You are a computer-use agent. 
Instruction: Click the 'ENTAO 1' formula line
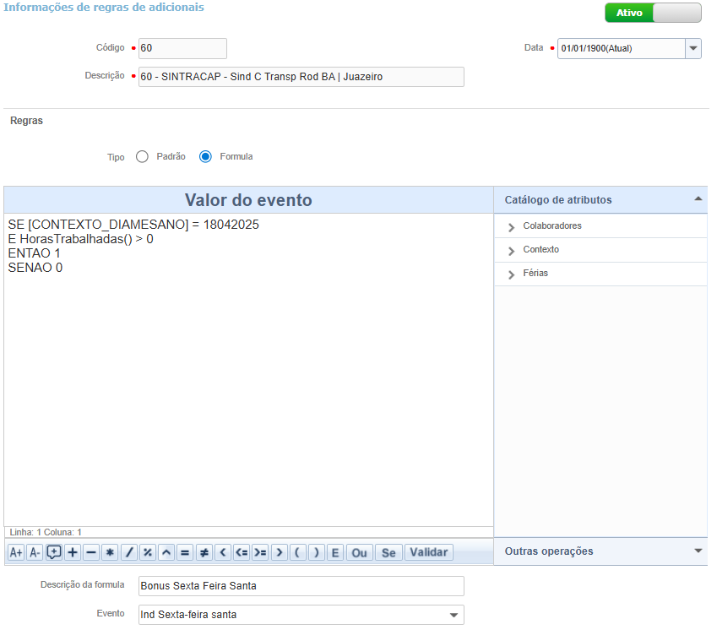click(34, 253)
